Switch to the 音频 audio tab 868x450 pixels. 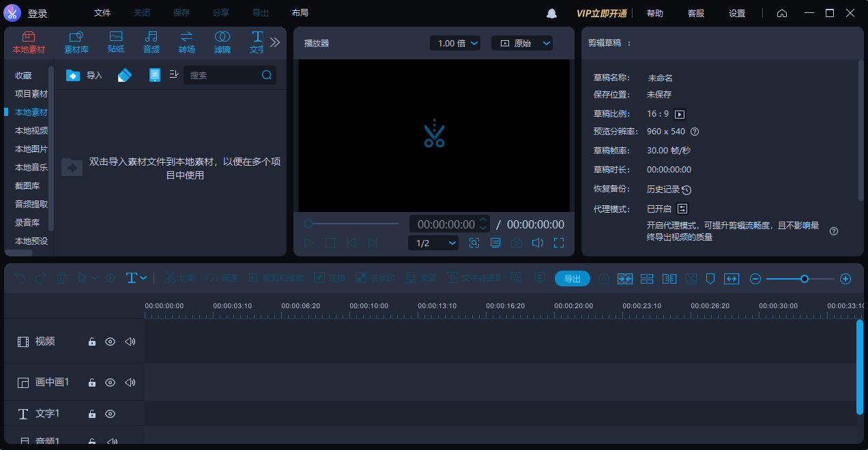pos(151,42)
